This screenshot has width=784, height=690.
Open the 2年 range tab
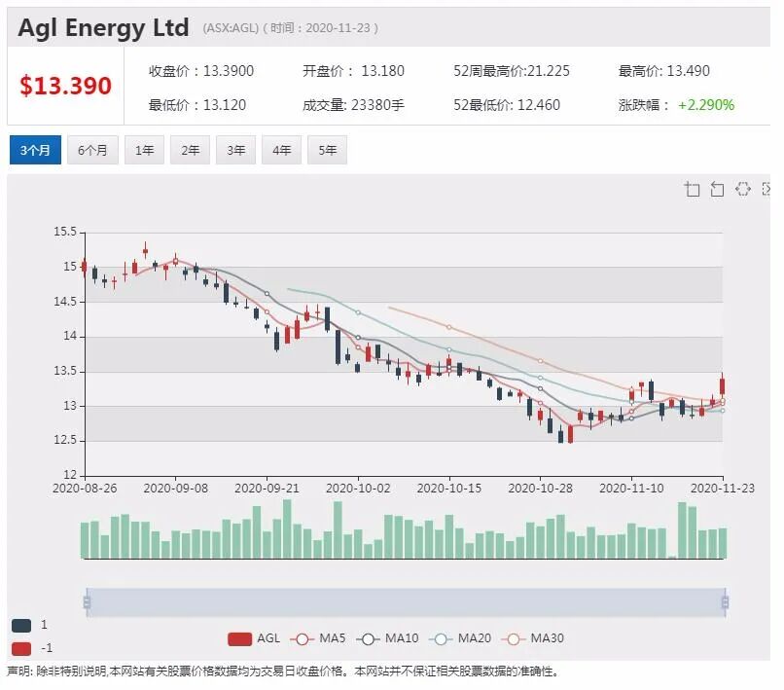tap(190, 150)
